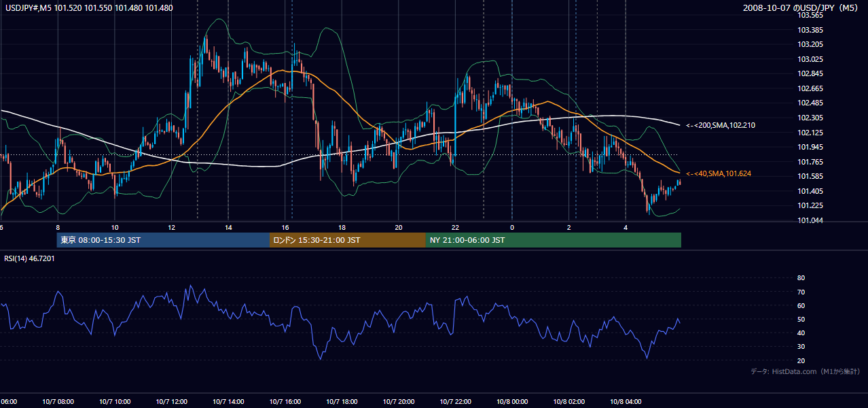Image resolution: width=868 pixels, height=408 pixels.
Task: Click hour tick 14 under the price chart
Action: (228, 227)
